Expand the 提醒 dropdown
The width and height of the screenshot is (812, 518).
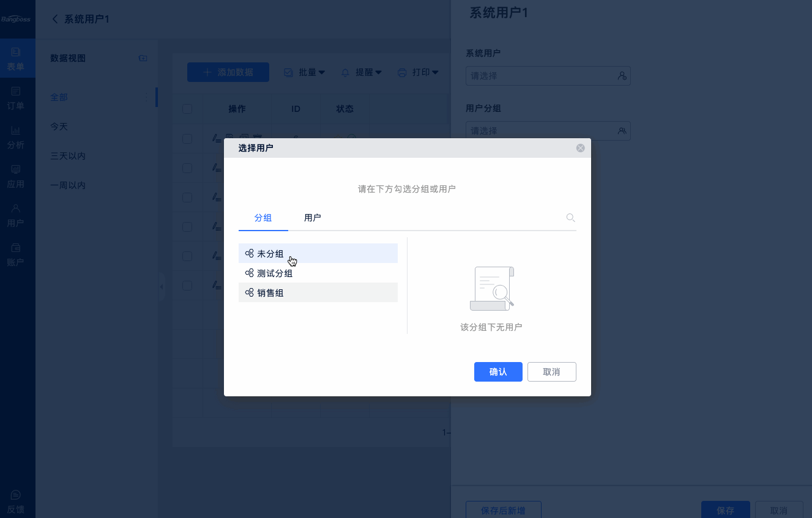coord(362,72)
